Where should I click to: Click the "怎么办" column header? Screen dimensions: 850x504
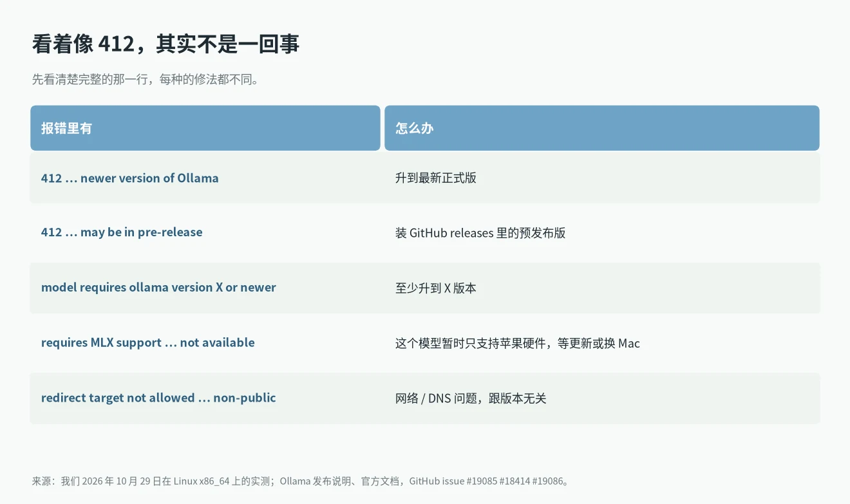point(601,128)
